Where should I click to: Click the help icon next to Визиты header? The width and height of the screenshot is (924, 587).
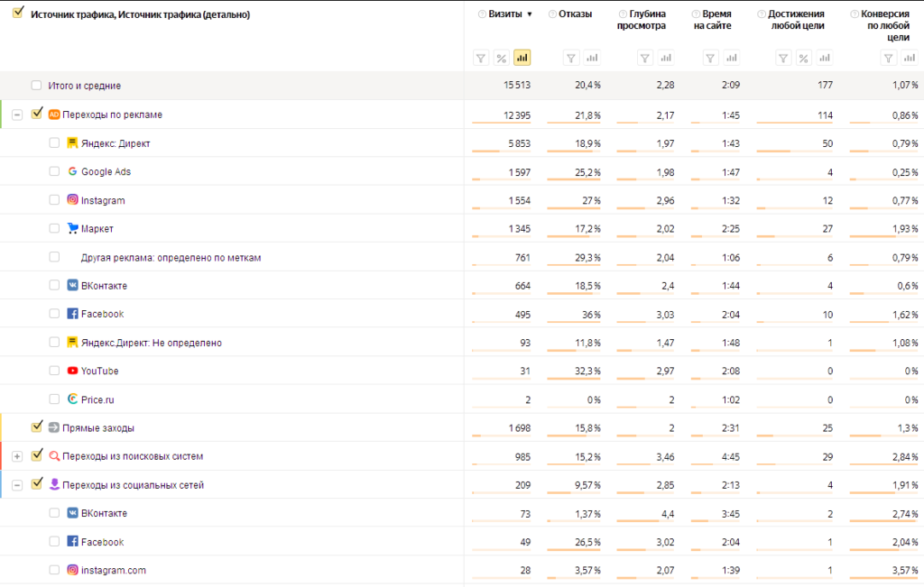click(x=482, y=14)
